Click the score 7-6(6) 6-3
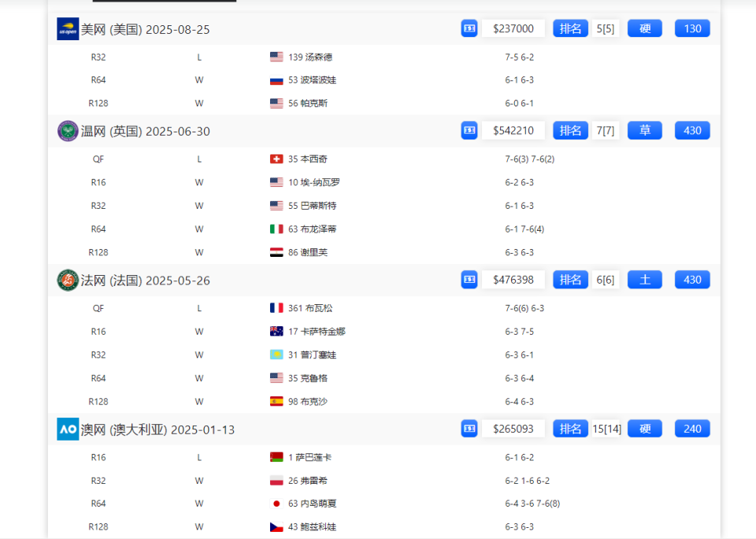Viewport: 756px width, 539px height. click(x=524, y=308)
